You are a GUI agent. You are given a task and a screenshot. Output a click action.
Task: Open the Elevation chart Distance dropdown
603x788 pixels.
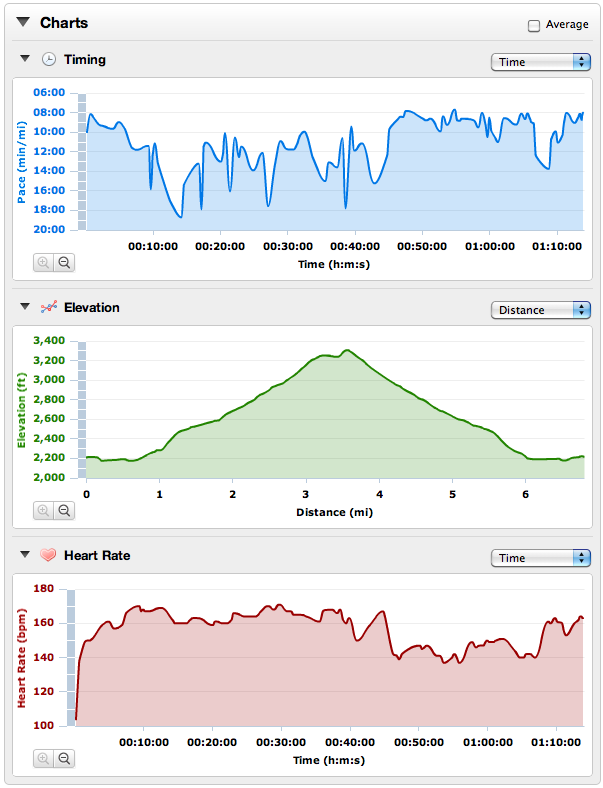540,310
